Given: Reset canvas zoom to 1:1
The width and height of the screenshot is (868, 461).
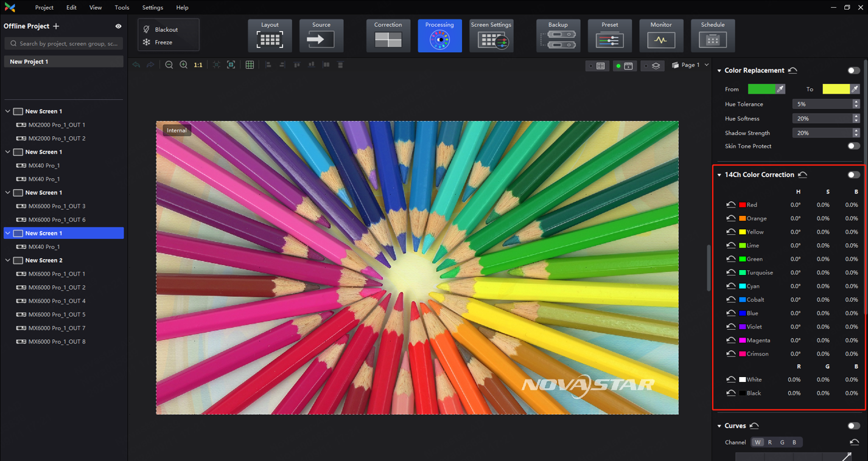Looking at the screenshot, I should click(198, 65).
